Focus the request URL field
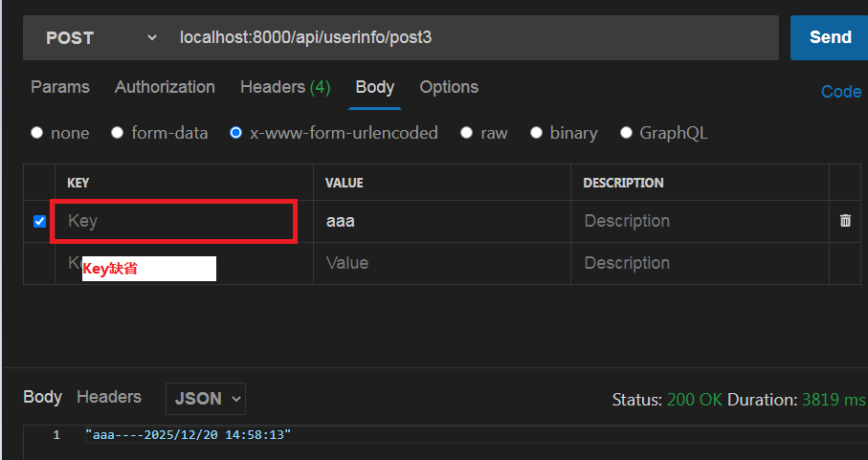The height and width of the screenshot is (460, 868). pos(474,37)
